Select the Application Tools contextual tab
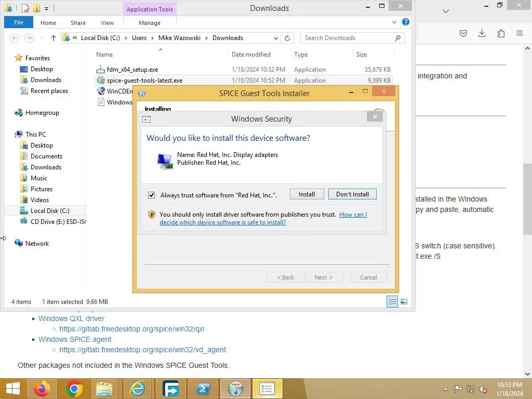The width and height of the screenshot is (532, 399). click(x=150, y=9)
